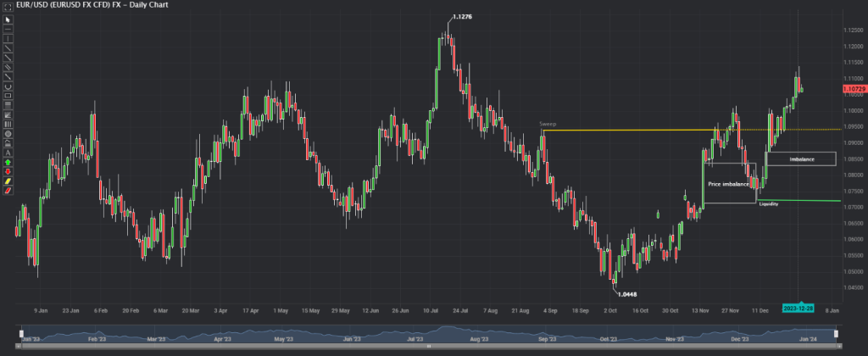The image size is (868, 356).
Task: Select the pointer cursor tool
Action: (8, 19)
